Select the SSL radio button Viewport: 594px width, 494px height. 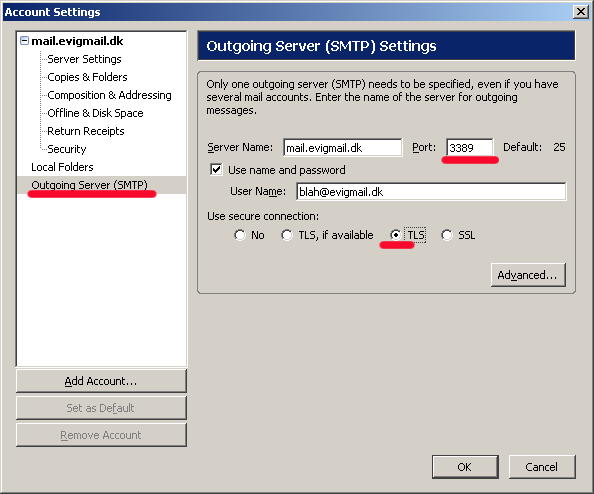coord(447,235)
